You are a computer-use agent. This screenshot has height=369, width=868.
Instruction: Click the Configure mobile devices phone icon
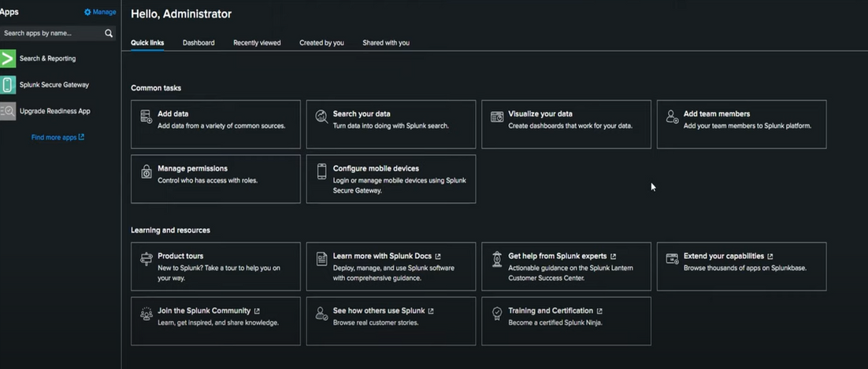tap(321, 172)
